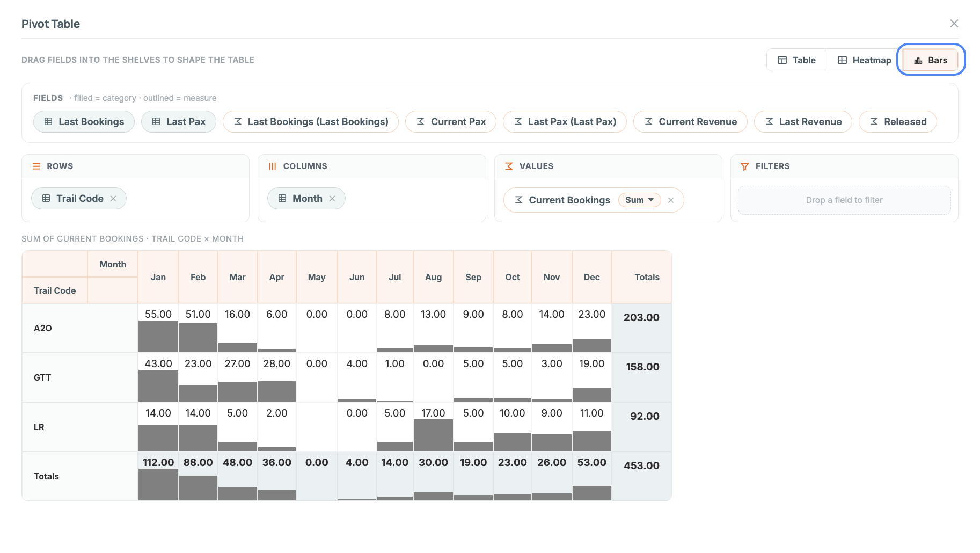Click the table icon on the Last Bookings chip
This screenshot has width=980, height=553.
48,122
